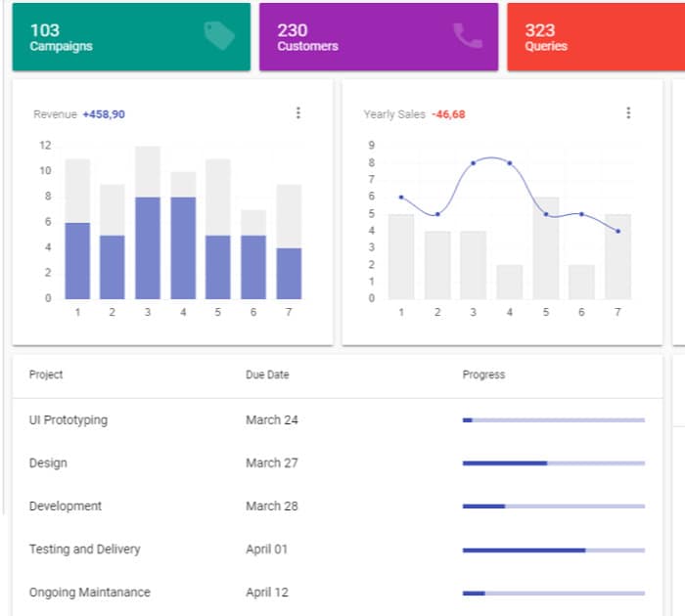Select the red 323 Queries card

(595, 37)
